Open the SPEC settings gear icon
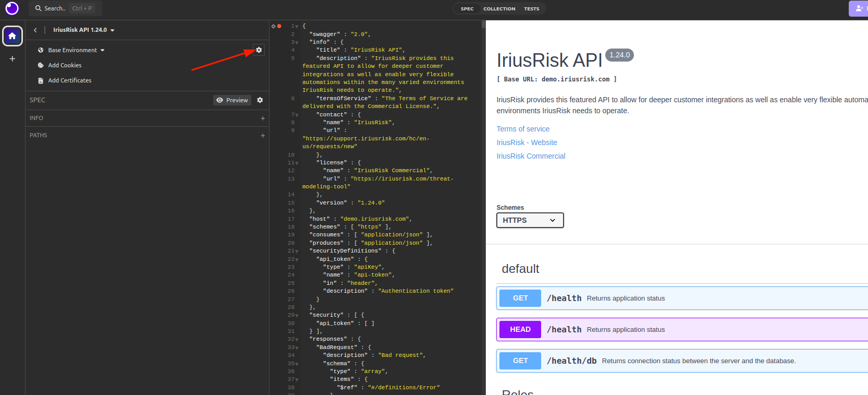Viewport: 868px width, 395px height. [x=260, y=100]
